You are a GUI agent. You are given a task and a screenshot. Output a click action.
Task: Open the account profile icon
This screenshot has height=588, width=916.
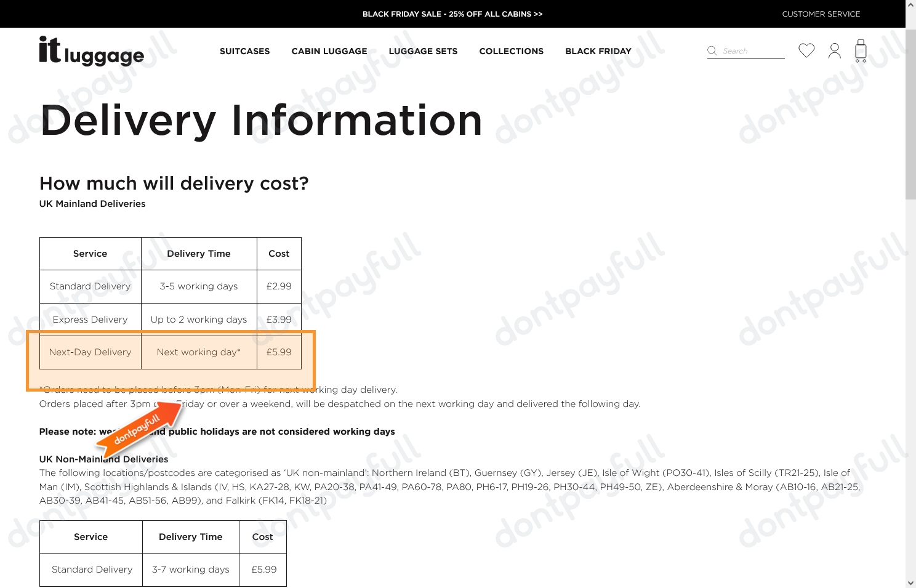pos(834,50)
